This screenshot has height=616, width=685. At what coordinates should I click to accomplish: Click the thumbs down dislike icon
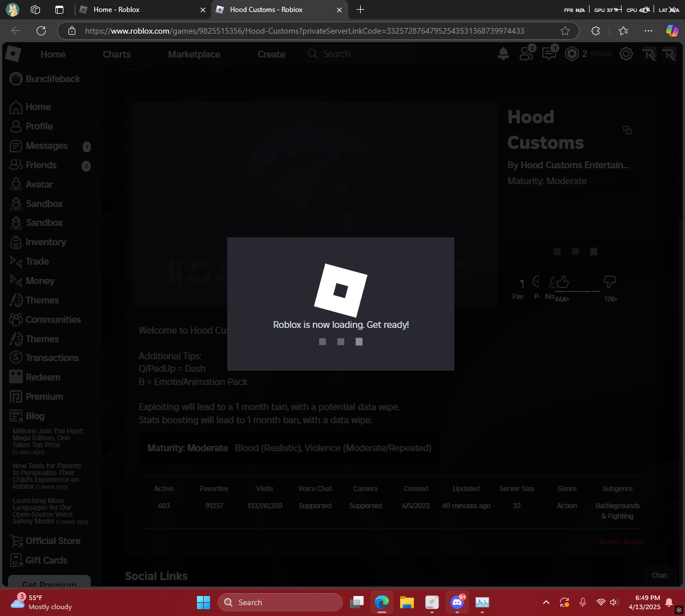(x=610, y=281)
